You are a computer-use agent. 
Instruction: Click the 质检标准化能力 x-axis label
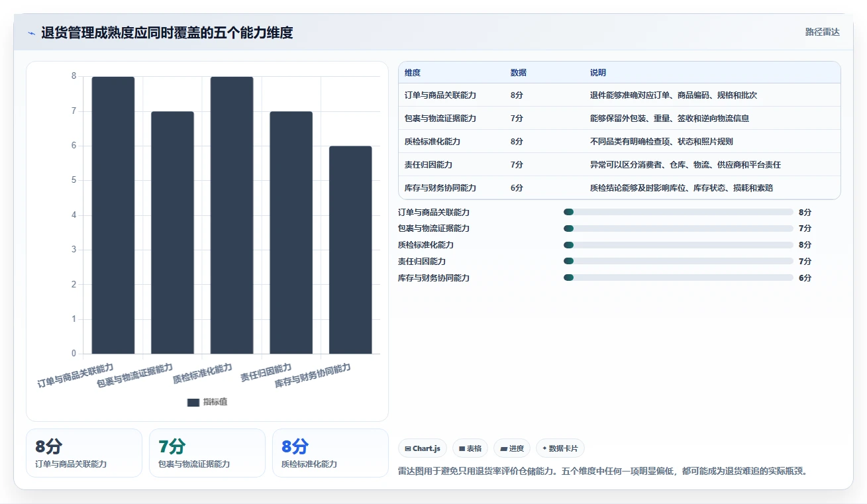(x=203, y=374)
